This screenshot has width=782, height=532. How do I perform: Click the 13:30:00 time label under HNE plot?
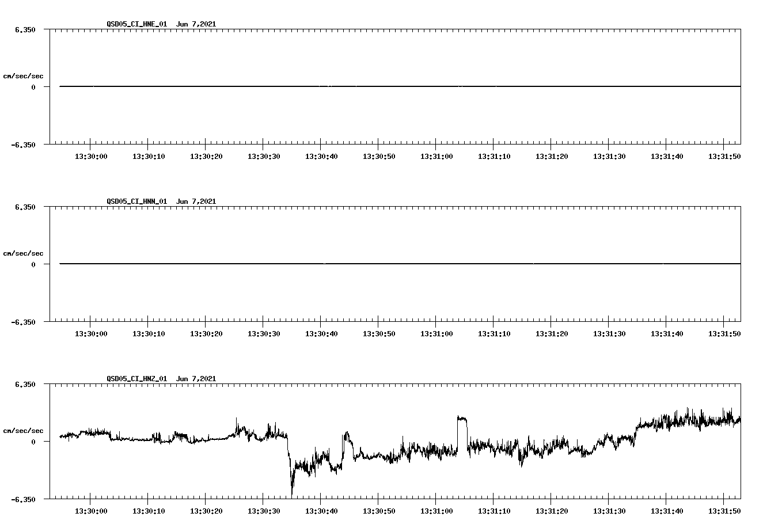[91, 157]
